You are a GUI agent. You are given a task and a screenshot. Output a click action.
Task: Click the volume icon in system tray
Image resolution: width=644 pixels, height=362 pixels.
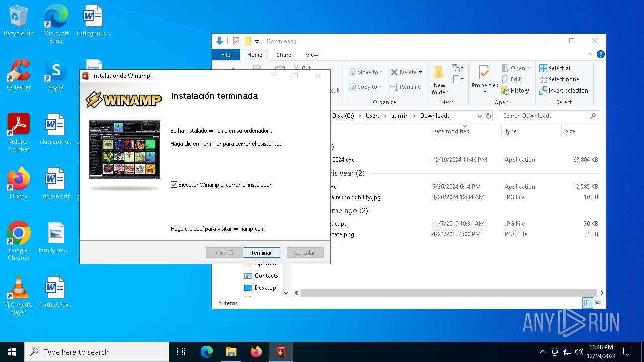coord(579,352)
